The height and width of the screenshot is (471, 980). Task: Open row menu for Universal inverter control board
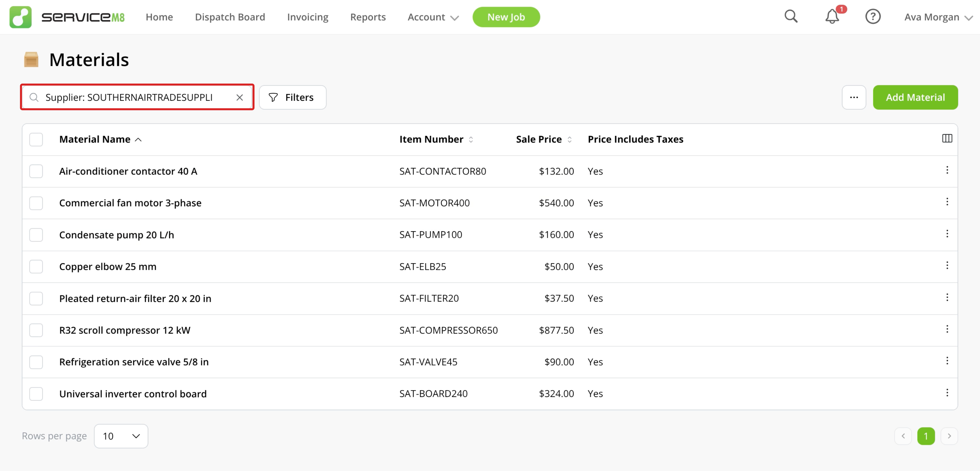tap(947, 393)
